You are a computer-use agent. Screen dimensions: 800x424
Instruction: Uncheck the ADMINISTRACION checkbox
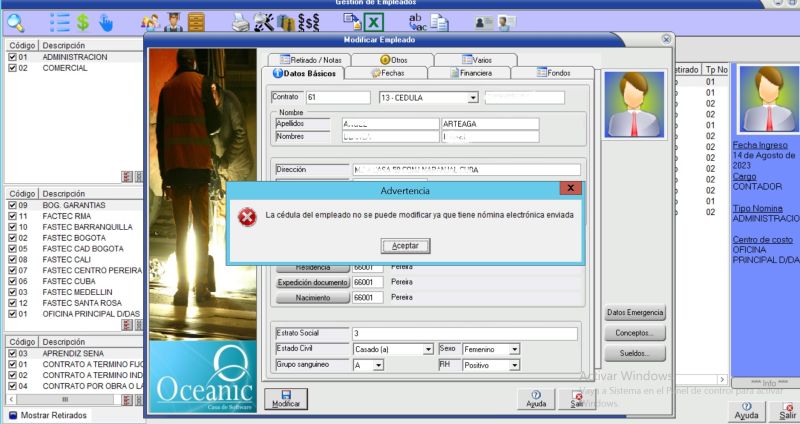[11, 57]
